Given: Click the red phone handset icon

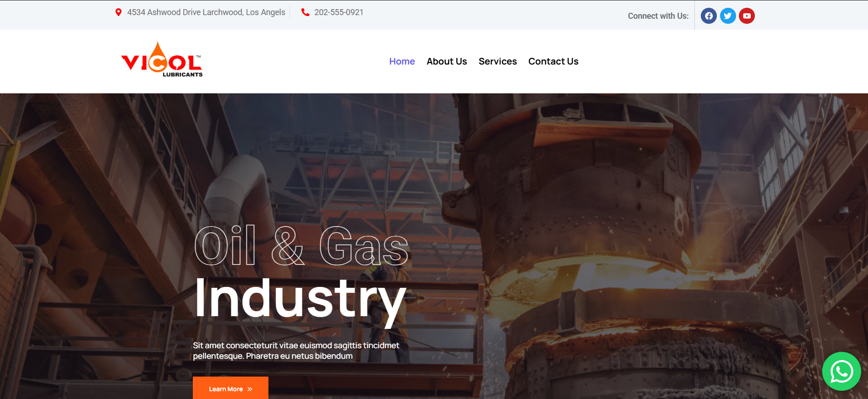Looking at the screenshot, I should point(305,12).
